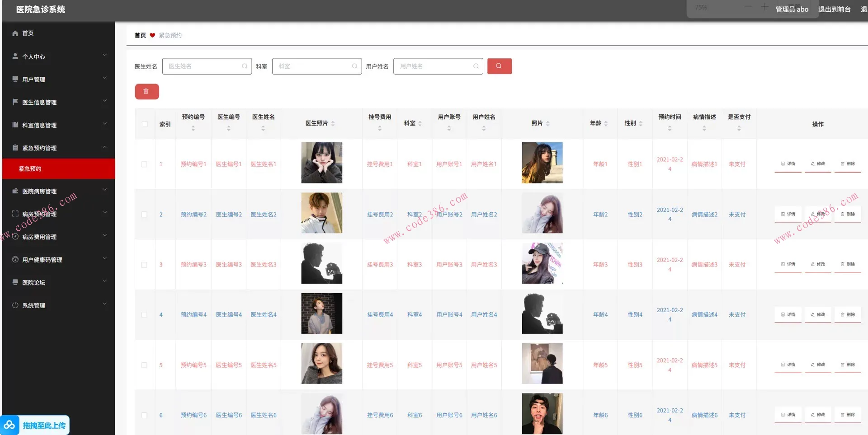
Task: Open 首页 in the sidebar
Action: click(59, 33)
